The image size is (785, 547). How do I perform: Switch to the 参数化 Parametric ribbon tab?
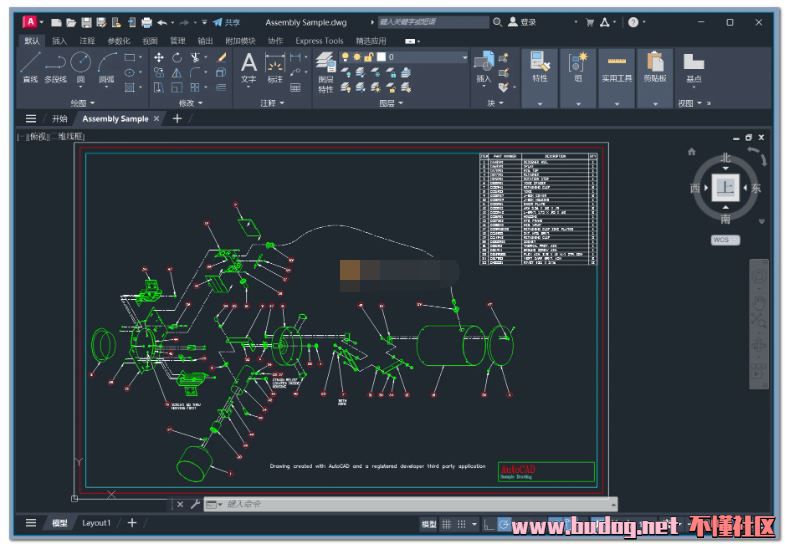click(119, 41)
